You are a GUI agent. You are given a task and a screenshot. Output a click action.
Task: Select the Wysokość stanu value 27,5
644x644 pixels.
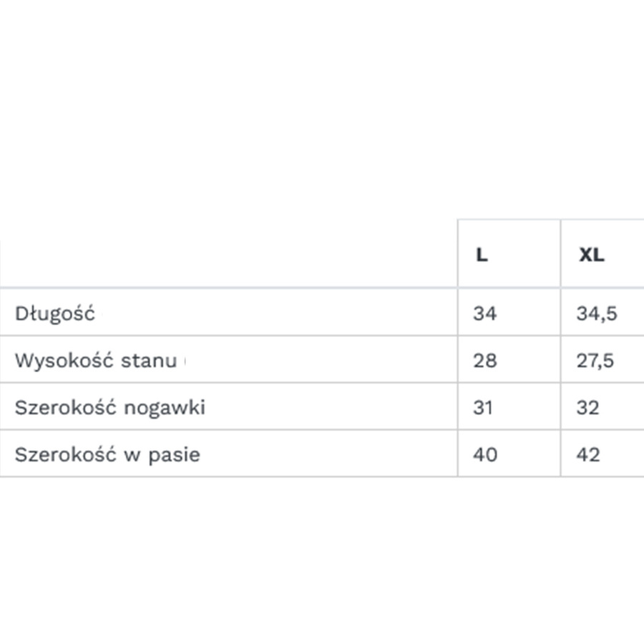point(595,360)
